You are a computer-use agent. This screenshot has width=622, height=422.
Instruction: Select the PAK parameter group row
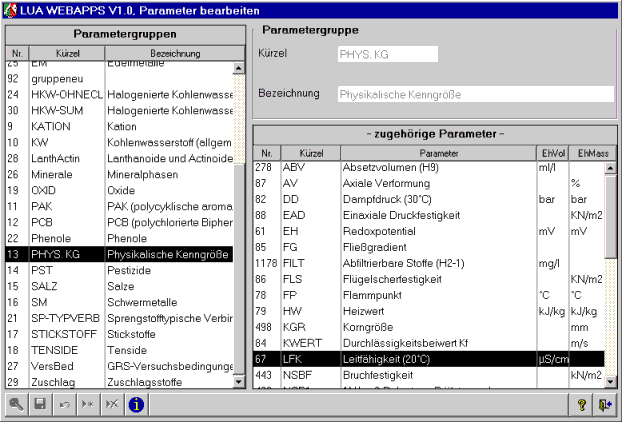120,205
